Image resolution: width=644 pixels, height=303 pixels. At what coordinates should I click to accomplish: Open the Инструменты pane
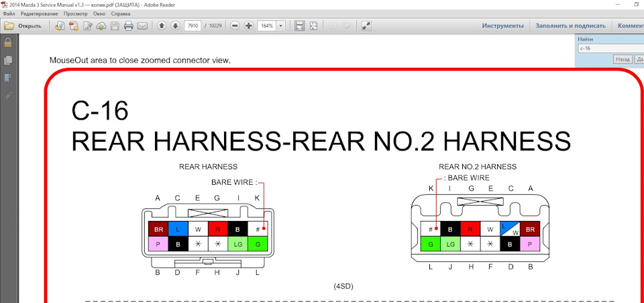502,26
